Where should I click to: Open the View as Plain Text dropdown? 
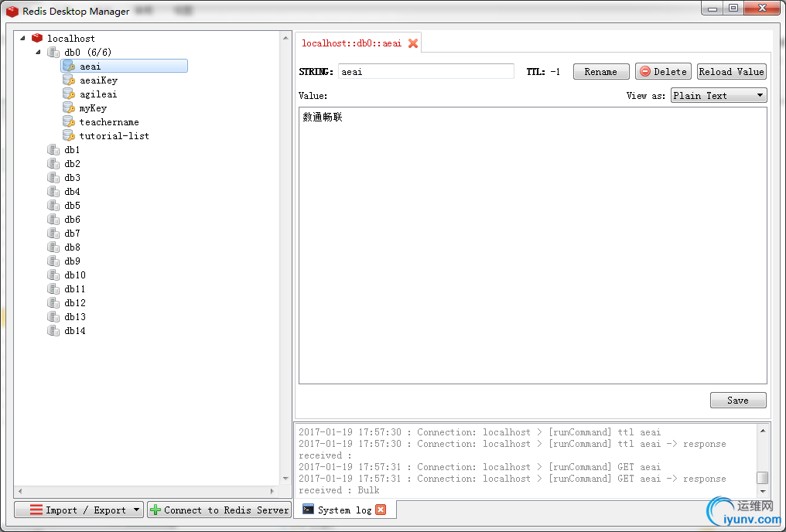point(719,95)
